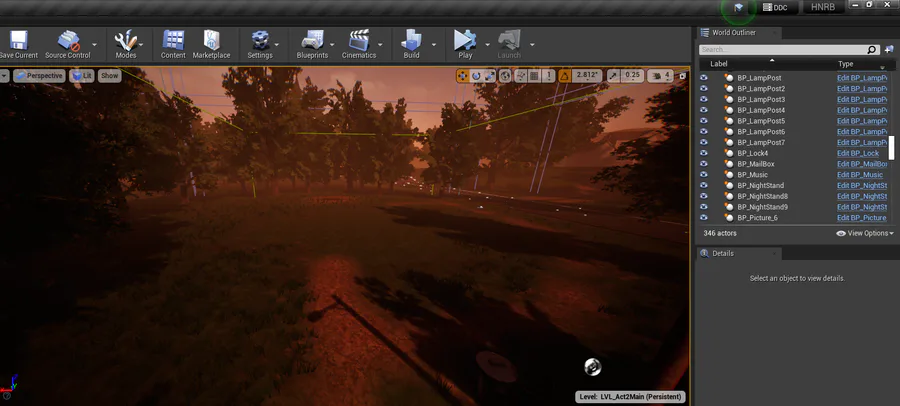Click the greyed Launch icon
Screen dimensions: 900x406
(509, 40)
